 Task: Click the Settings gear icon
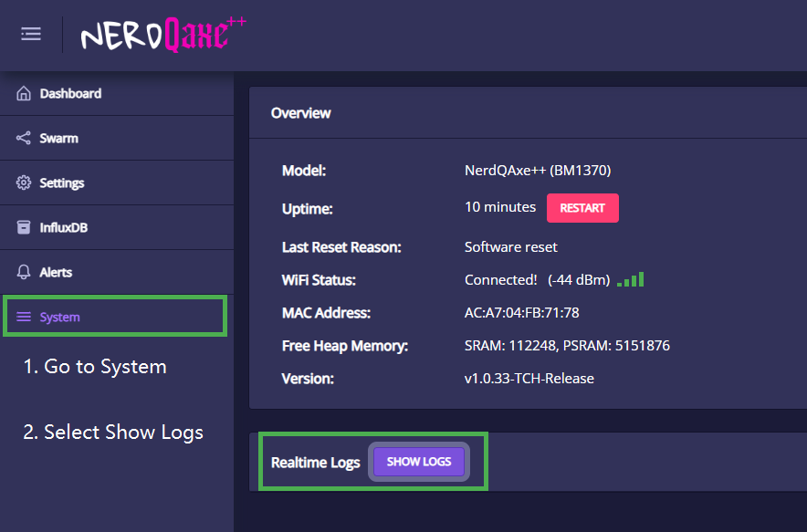pos(24,183)
